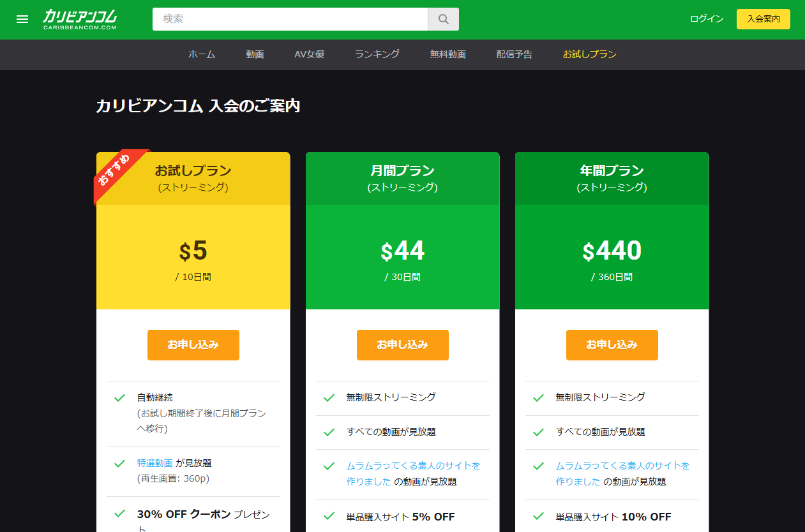Click checkmark beside 30% OFF クーポン
Image resolution: width=805 pixels, height=532 pixels.
[119, 513]
